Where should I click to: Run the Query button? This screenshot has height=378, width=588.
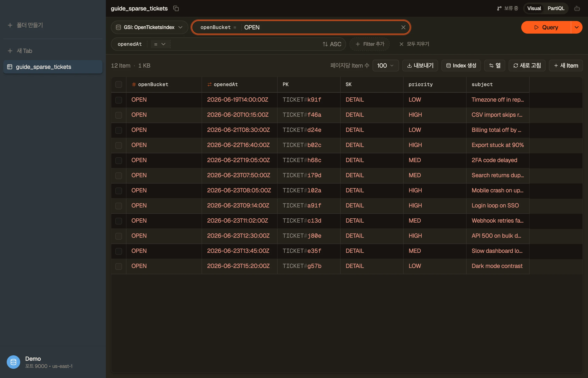click(x=546, y=27)
